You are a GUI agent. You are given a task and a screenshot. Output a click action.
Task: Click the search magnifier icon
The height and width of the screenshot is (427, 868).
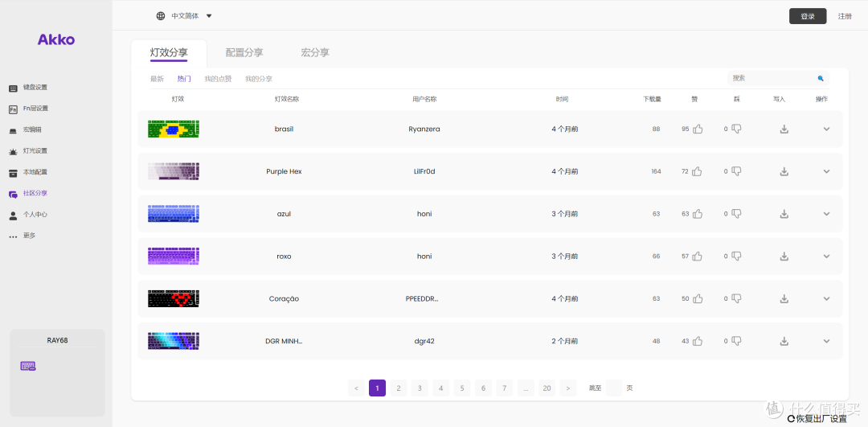pos(821,78)
